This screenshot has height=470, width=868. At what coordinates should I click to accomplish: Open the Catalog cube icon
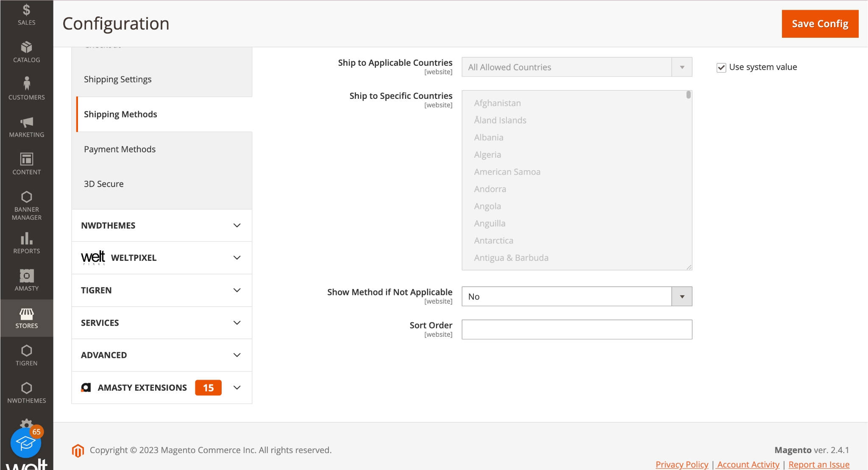(26, 47)
